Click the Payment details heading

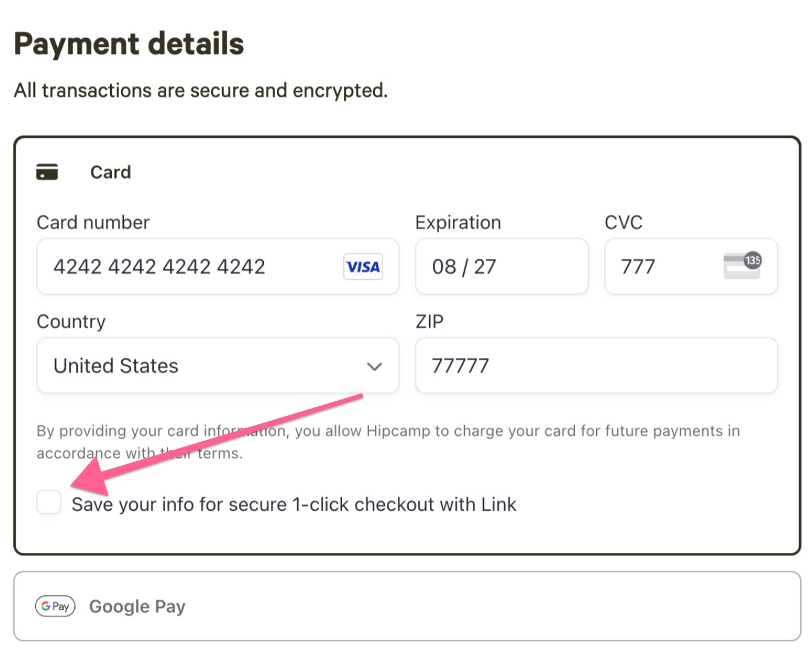[129, 44]
